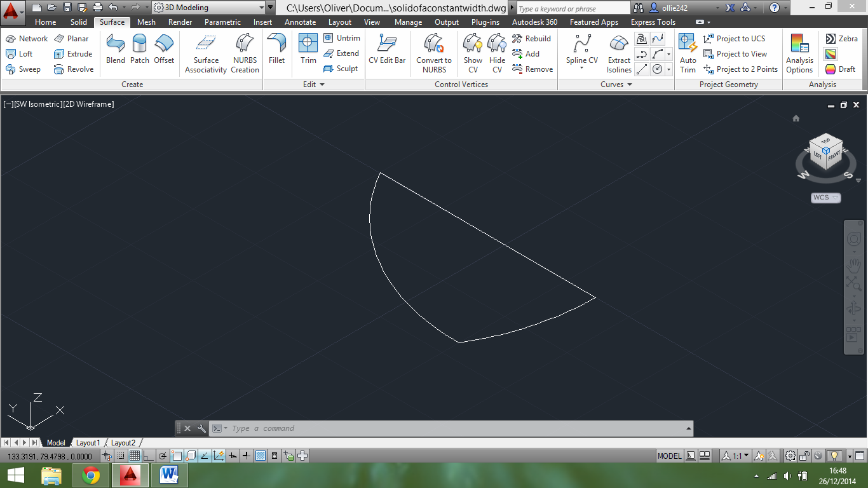Toggle Polar Tracking in status bar
Screen dimensions: 868x488
(x=163, y=456)
